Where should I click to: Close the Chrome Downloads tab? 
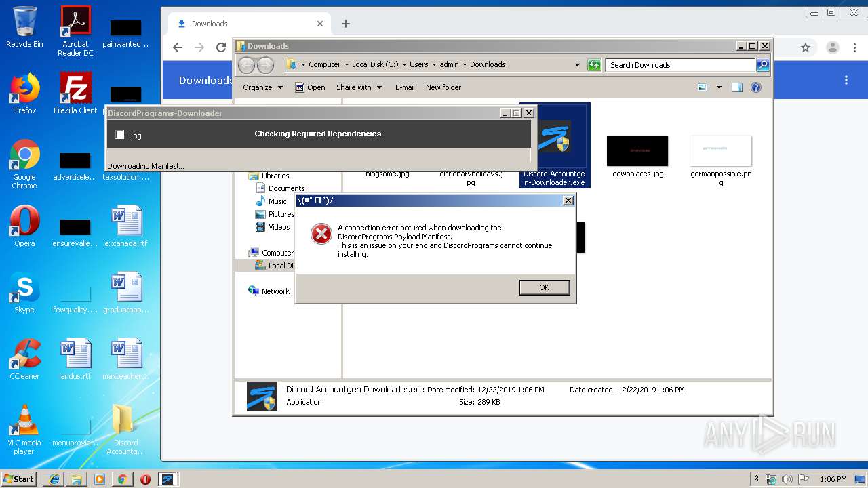click(x=320, y=24)
